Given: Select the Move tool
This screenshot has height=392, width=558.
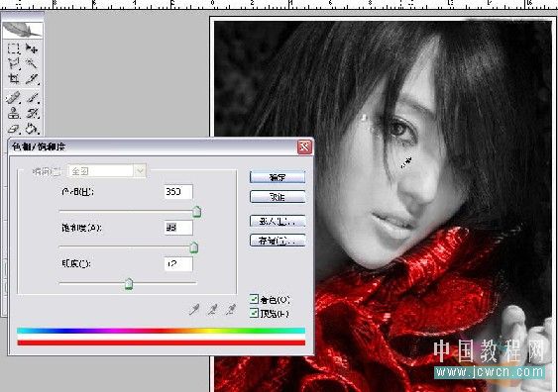Looking at the screenshot, I should (32, 49).
